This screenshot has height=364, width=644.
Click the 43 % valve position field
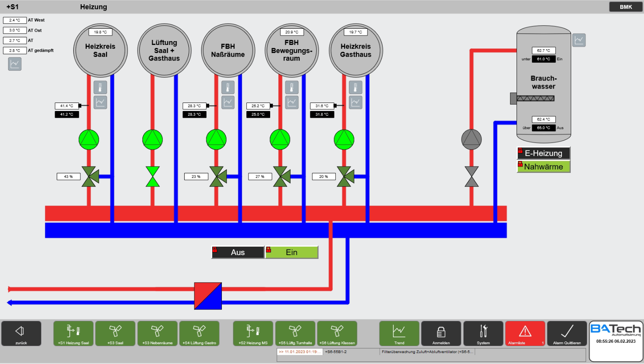point(69,176)
